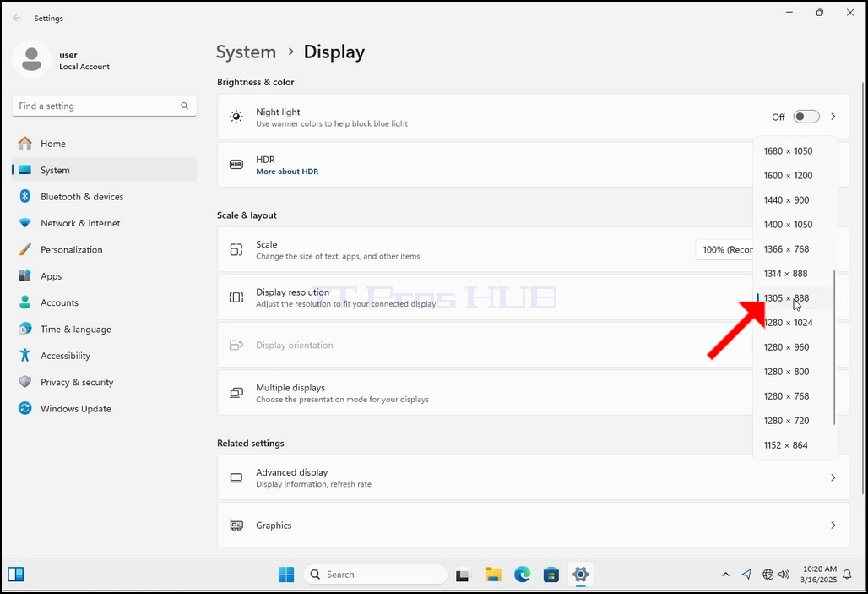Expand Night light settings chevron
The height and width of the screenshot is (594, 868).
[833, 117]
